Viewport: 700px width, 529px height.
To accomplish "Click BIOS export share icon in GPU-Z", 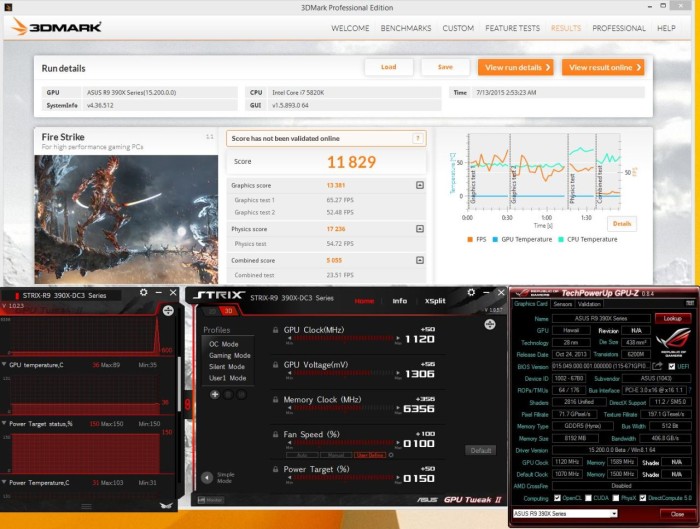I will click(x=657, y=366).
